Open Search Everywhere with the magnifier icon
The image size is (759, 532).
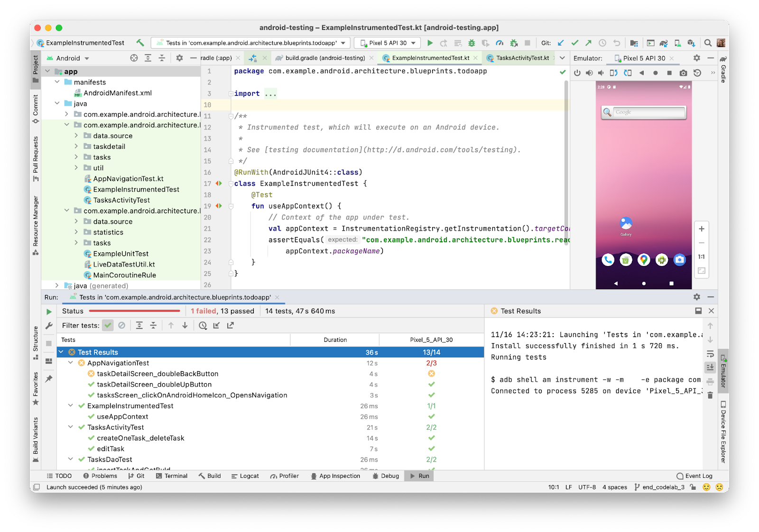(x=707, y=43)
